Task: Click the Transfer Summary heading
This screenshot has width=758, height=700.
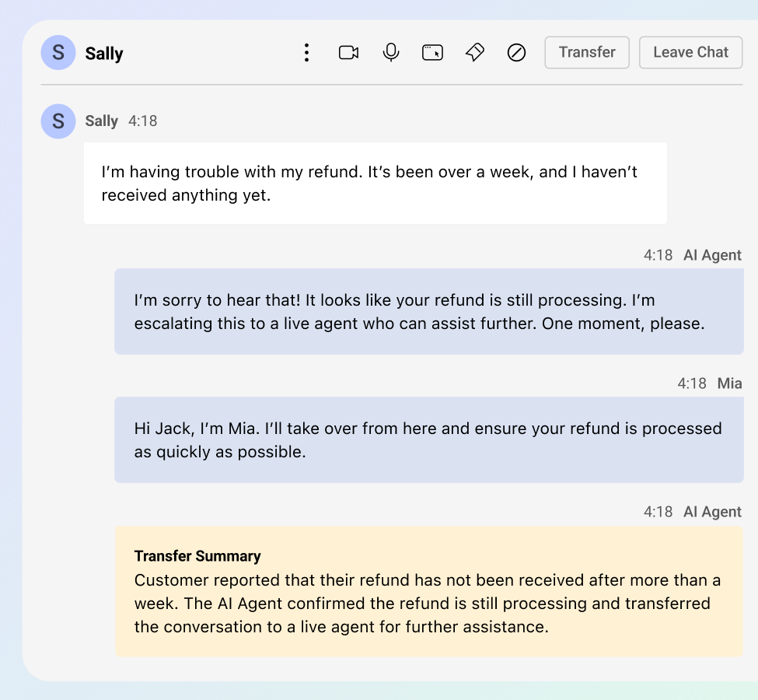Action: 197,556
